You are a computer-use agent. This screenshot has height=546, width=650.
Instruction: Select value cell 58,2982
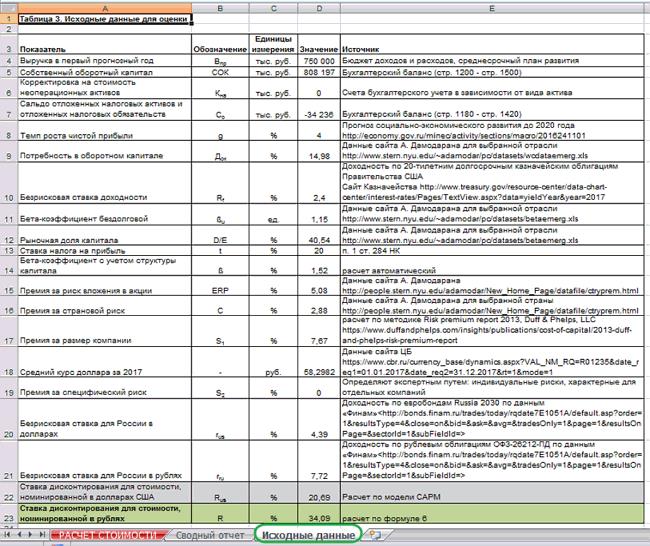[319, 362]
